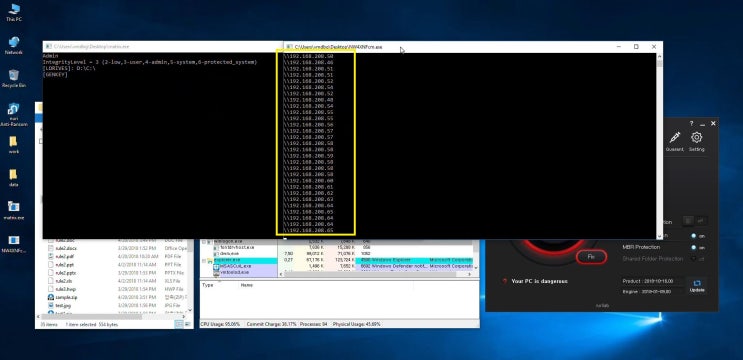Select explorer.exe row in Process Explorer
The width and height of the screenshot is (743, 360).
pos(339,260)
